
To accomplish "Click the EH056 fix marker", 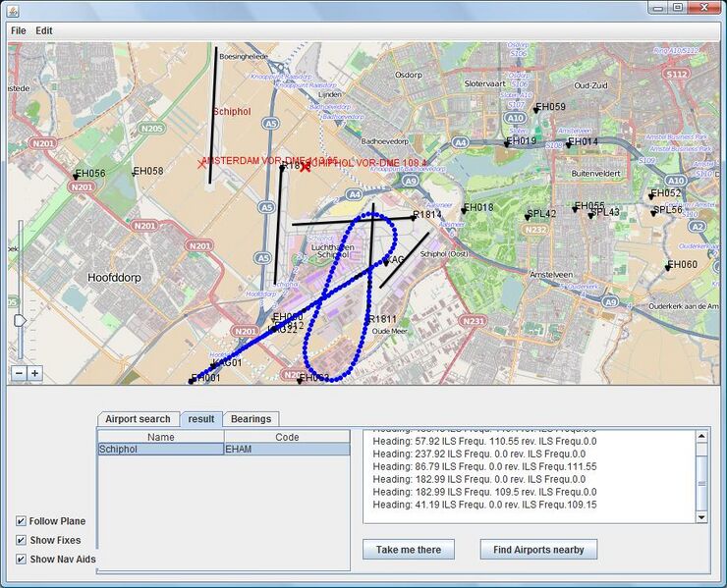I will pos(76,177).
